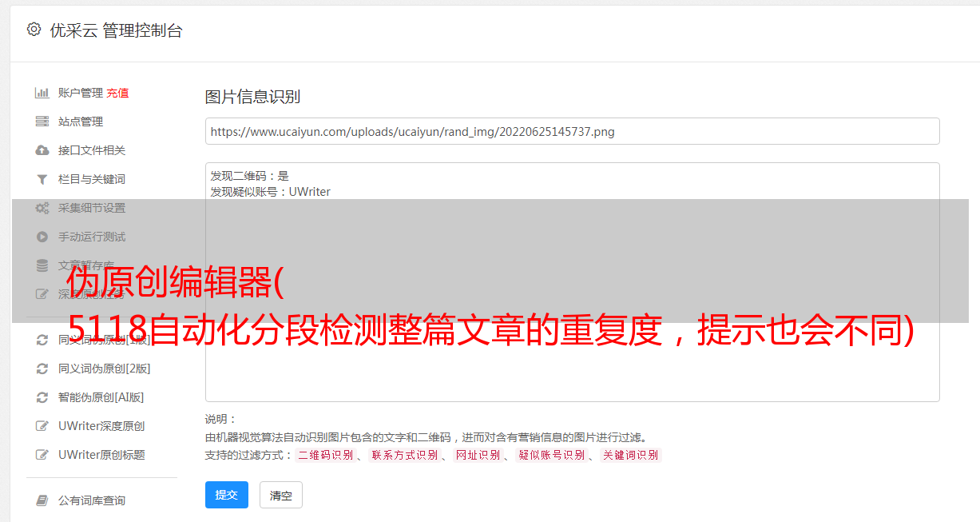
Task: Open 公有词库查询
Action: [x=92, y=500]
